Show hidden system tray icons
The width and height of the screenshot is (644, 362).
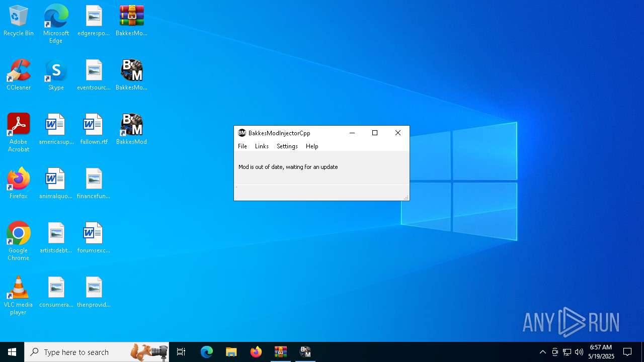point(542,352)
